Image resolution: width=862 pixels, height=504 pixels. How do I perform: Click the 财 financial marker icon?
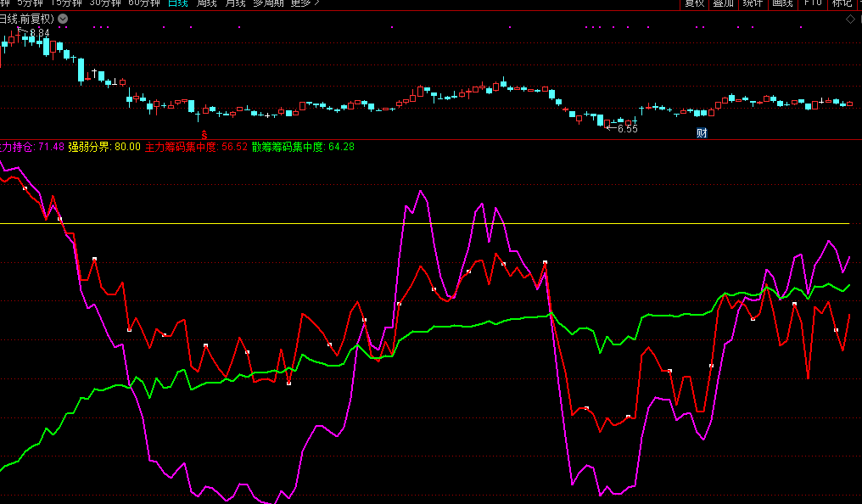pos(702,132)
